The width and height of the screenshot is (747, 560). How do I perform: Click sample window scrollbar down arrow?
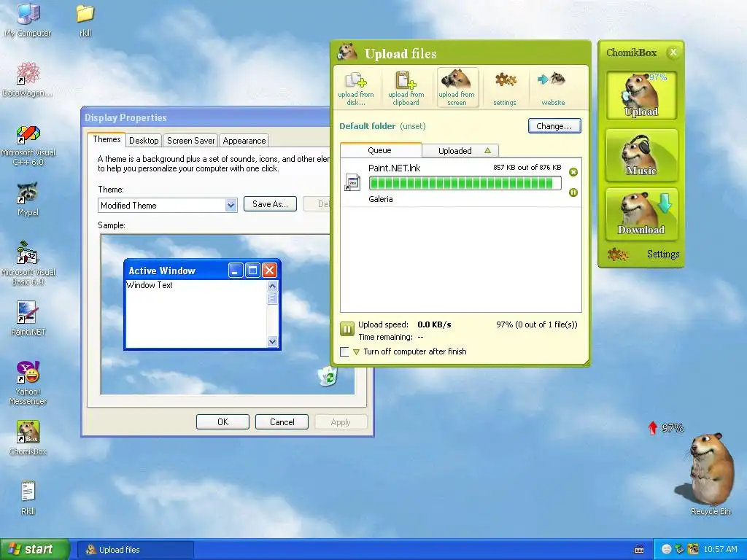click(x=273, y=341)
